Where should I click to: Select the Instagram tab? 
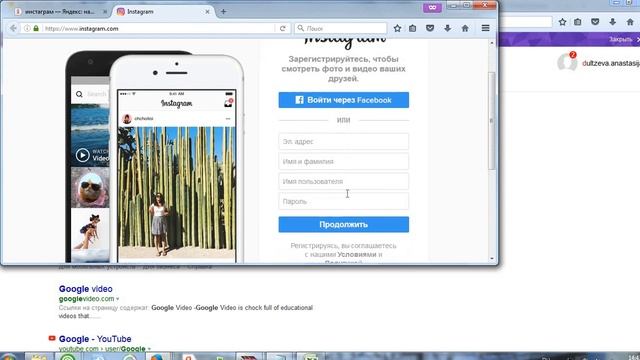[x=162, y=12]
